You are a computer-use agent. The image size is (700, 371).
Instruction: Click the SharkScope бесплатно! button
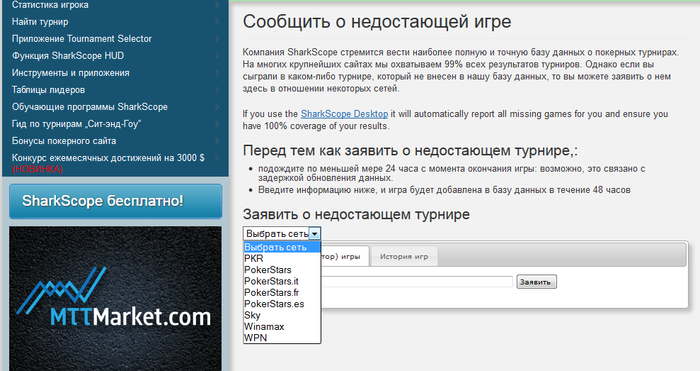tap(115, 201)
